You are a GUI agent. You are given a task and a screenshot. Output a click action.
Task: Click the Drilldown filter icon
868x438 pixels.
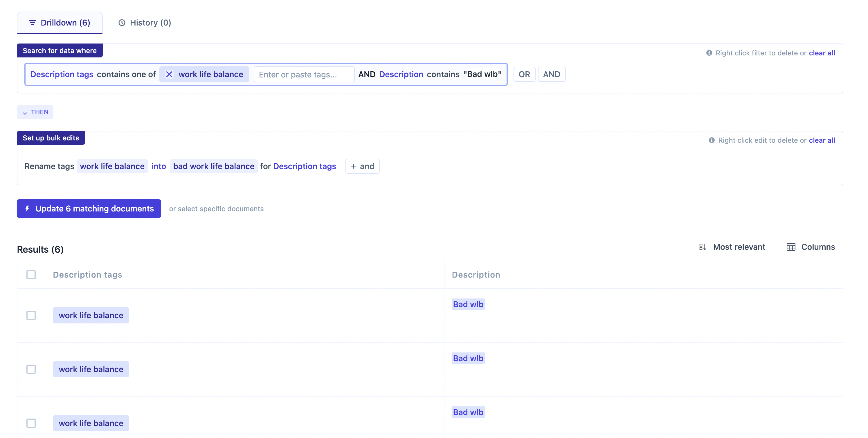(32, 23)
